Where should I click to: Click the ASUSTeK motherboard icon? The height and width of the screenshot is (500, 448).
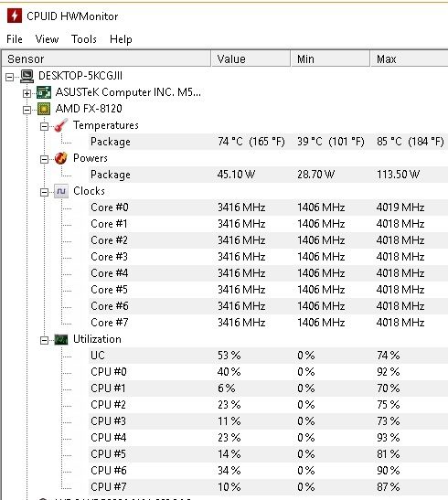(x=44, y=92)
